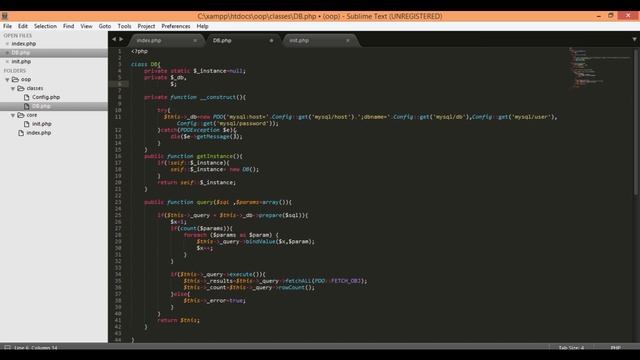The width and height of the screenshot is (640, 360).
Task: Close the index.php editor tab
Action: [195, 40]
